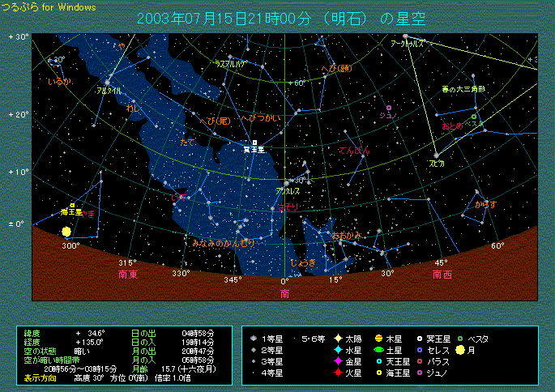Click the 南 (south) direction label below the horizon
555x392 pixels.
[x=284, y=292]
